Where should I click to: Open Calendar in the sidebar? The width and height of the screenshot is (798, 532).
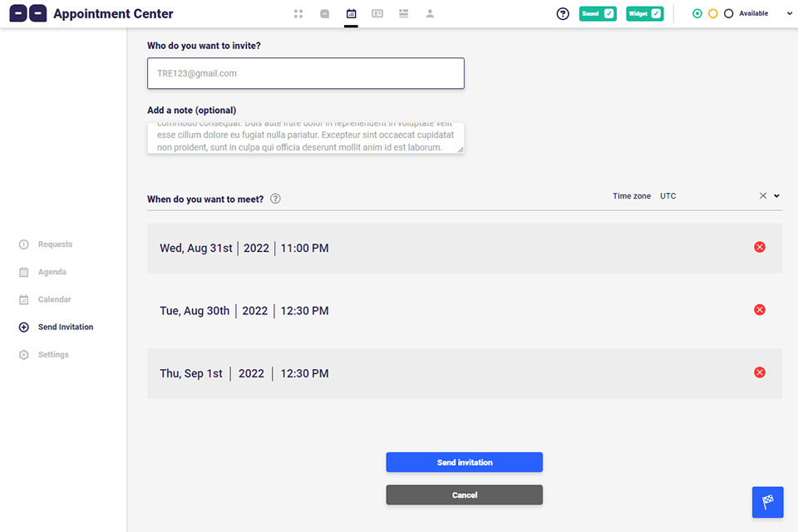55,299
